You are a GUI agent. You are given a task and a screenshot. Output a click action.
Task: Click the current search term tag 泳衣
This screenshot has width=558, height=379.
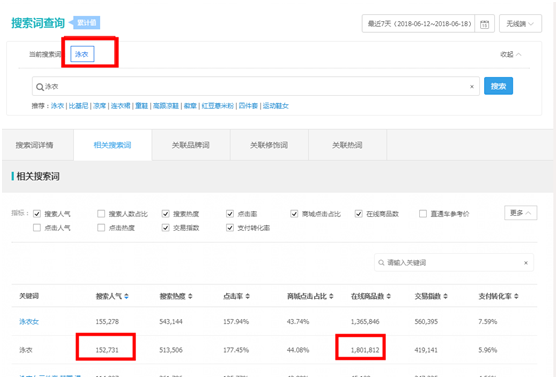coord(82,54)
